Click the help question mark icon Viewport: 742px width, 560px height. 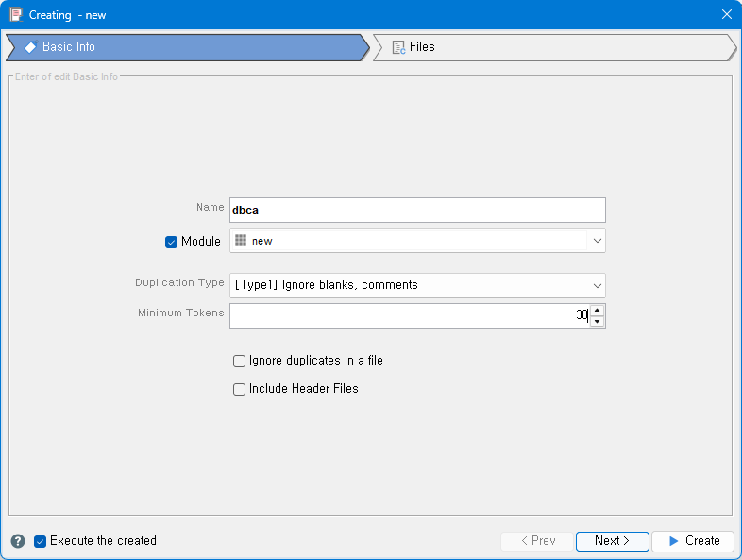click(18, 541)
